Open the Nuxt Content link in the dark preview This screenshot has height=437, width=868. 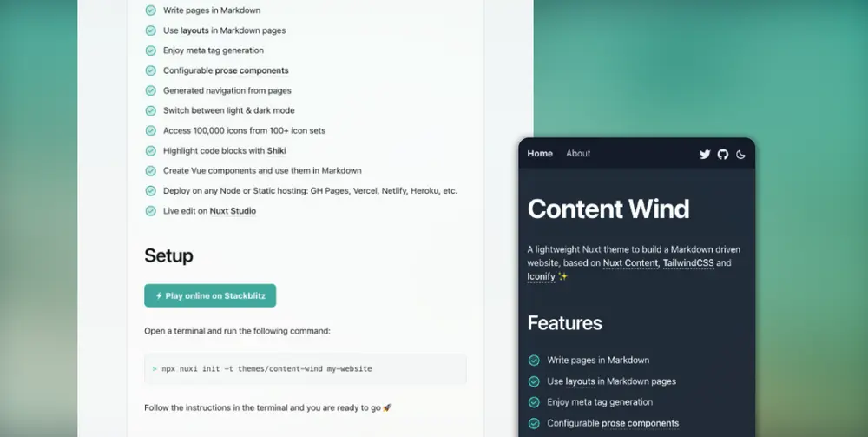(x=630, y=262)
